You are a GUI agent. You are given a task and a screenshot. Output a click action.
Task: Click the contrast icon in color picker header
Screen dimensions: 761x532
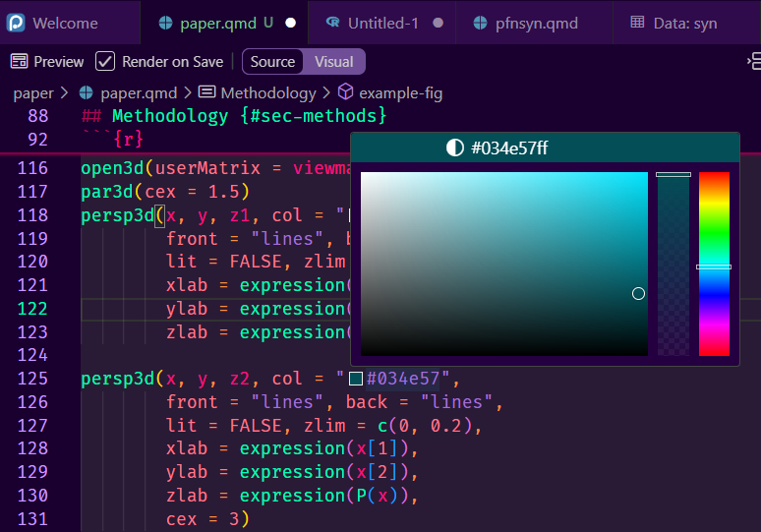tap(454, 148)
